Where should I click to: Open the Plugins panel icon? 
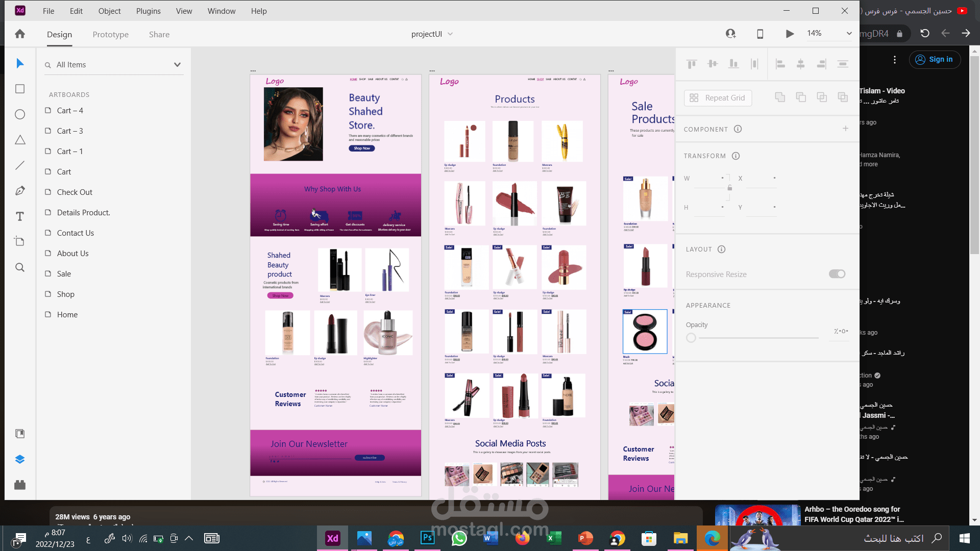20,485
